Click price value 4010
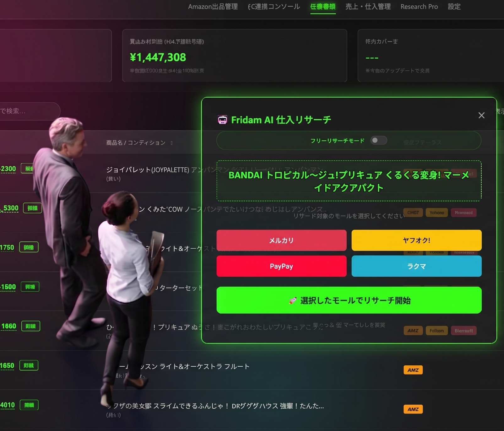The height and width of the screenshot is (431, 504). (x=7, y=405)
